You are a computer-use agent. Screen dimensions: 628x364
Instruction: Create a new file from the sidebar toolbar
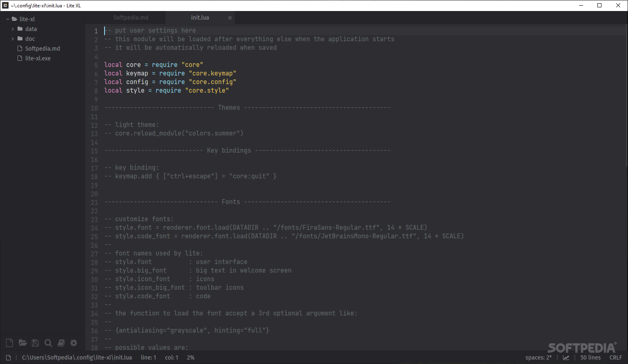tap(9, 343)
